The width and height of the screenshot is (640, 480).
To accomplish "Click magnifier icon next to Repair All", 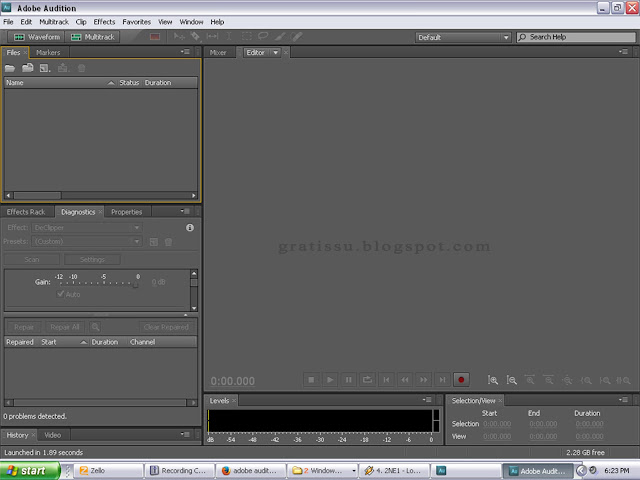I will tap(95, 327).
